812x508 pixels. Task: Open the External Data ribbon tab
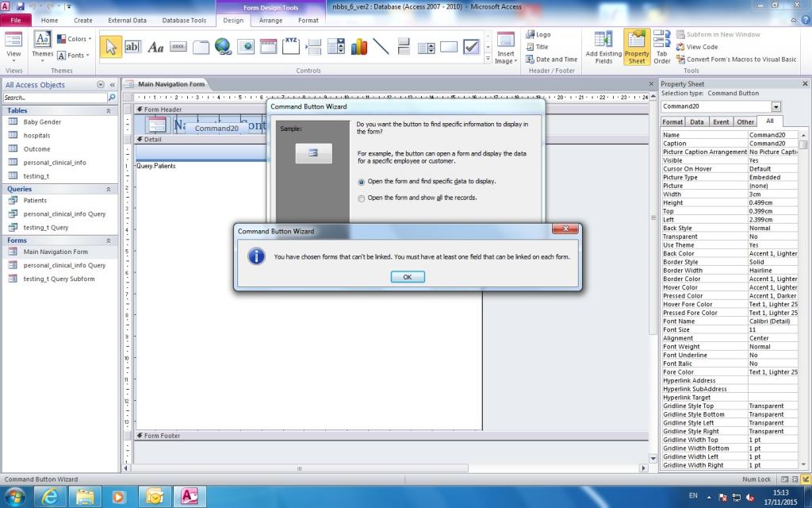pyautogui.click(x=128, y=20)
